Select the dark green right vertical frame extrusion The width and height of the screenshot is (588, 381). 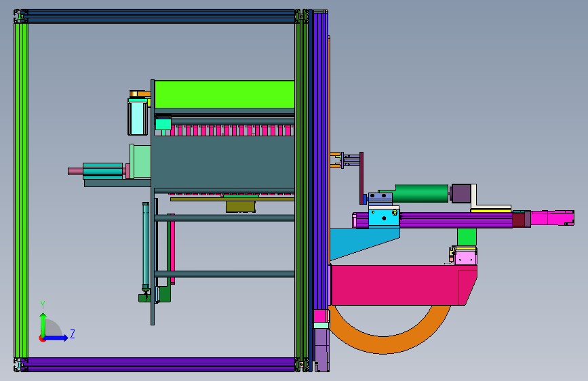click(302, 190)
